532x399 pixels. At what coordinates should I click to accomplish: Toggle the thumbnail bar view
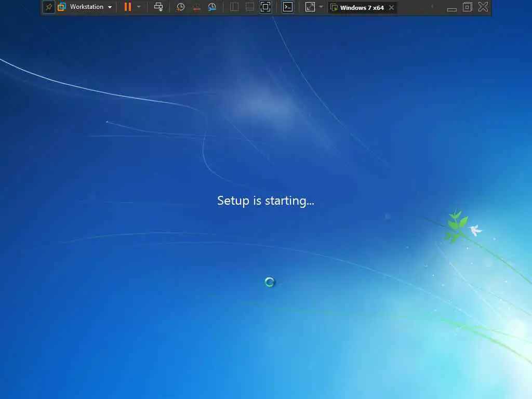pos(250,7)
